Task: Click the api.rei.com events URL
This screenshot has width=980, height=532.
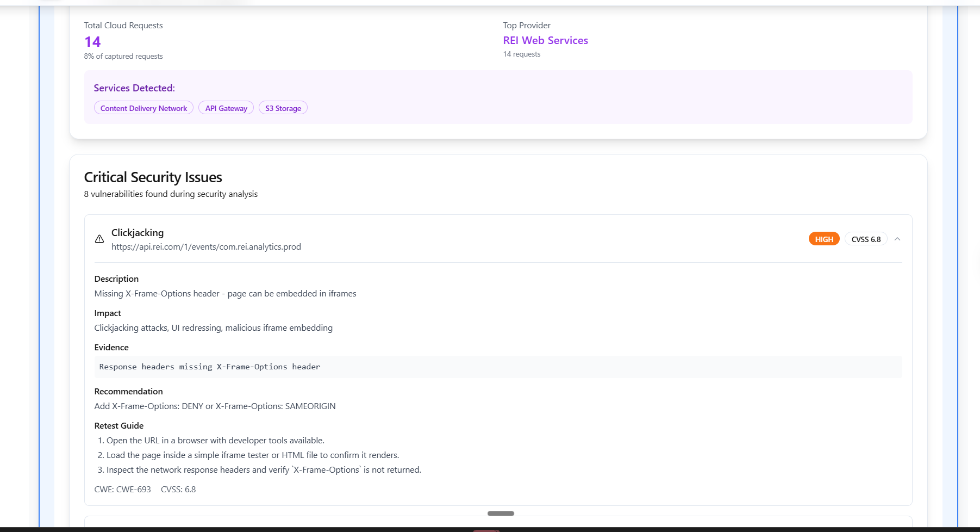Action: pyautogui.click(x=206, y=246)
